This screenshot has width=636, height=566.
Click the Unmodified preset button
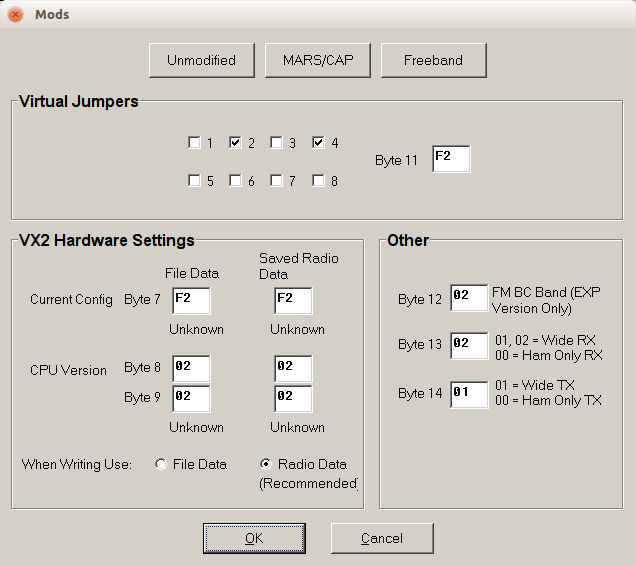pos(202,60)
